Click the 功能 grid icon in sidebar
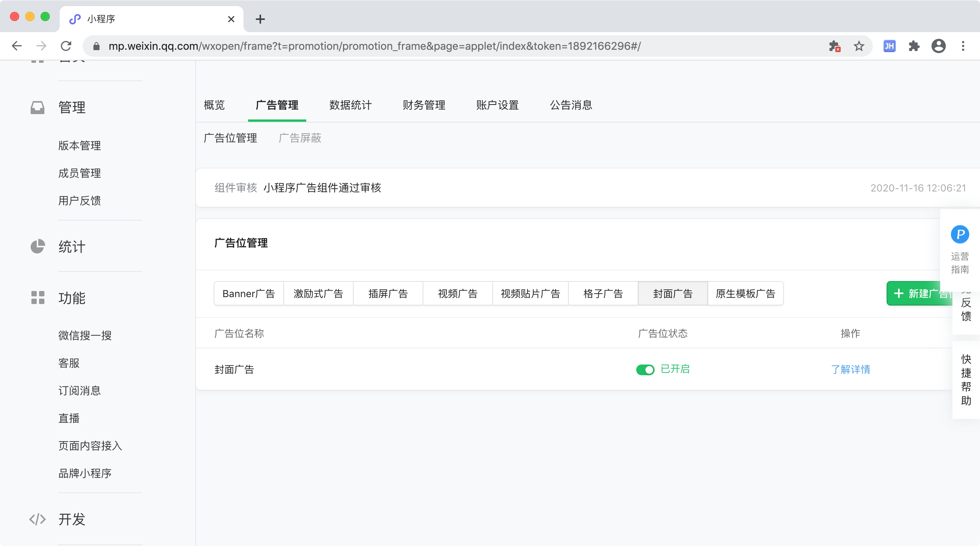Viewport: 980px width, 546px height. [38, 298]
